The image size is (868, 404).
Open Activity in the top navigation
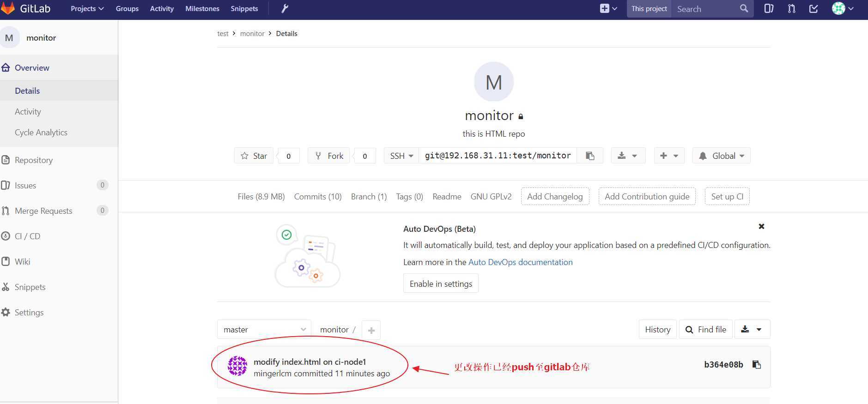coord(162,8)
